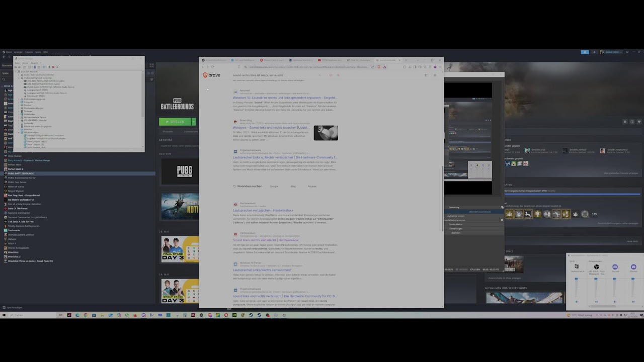Open Anzeigen menu in Steam
Viewport: 644px width, 362px height.
click(x=19, y=52)
